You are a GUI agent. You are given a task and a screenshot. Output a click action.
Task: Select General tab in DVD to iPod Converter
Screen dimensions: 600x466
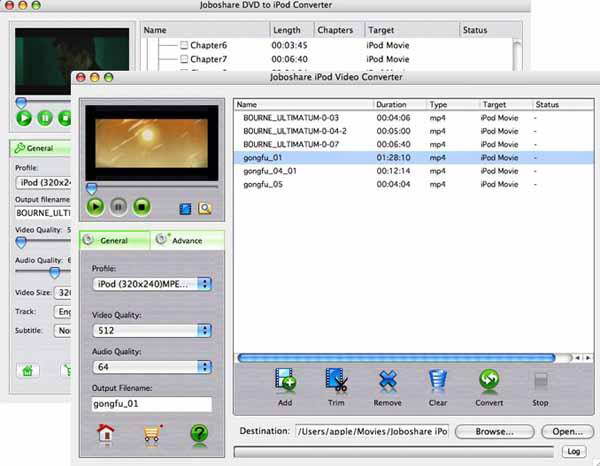point(40,148)
